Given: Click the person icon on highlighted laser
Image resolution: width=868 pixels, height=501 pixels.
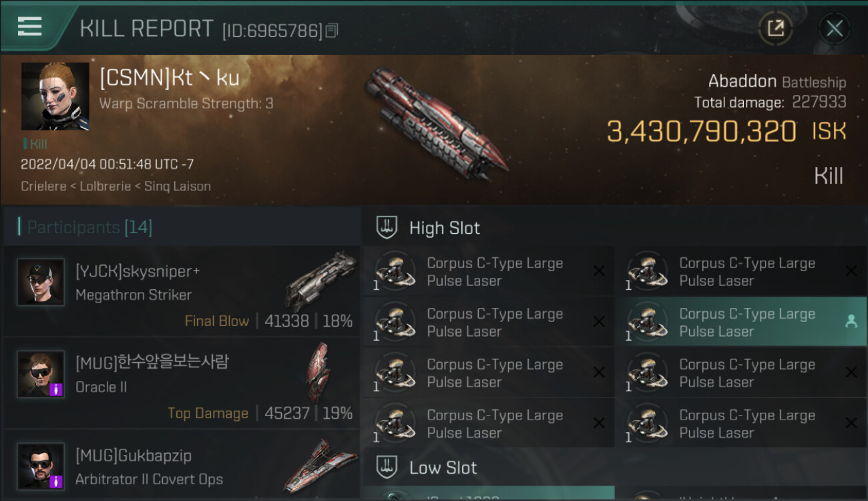Looking at the screenshot, I should [851, 321].
